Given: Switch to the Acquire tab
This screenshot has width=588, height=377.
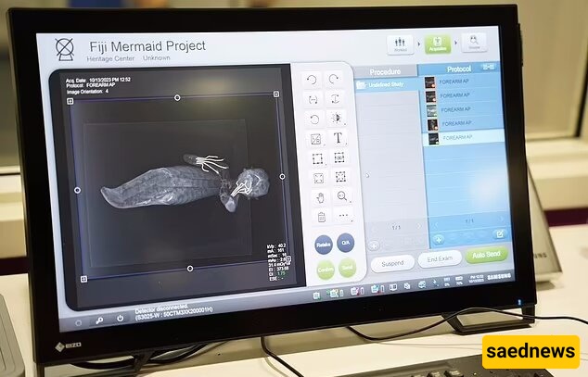Looking at the screenshot, I should coord(436,45).
